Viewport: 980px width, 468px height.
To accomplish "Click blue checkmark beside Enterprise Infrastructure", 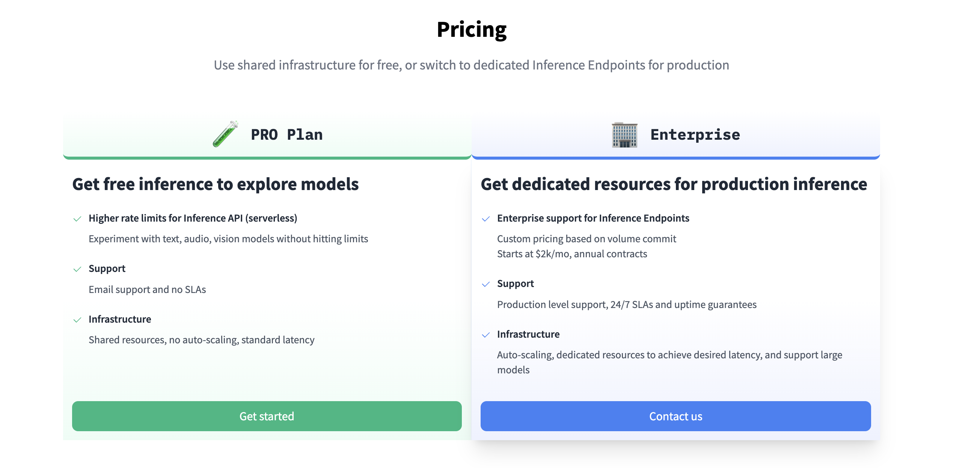I will point(485,335).
